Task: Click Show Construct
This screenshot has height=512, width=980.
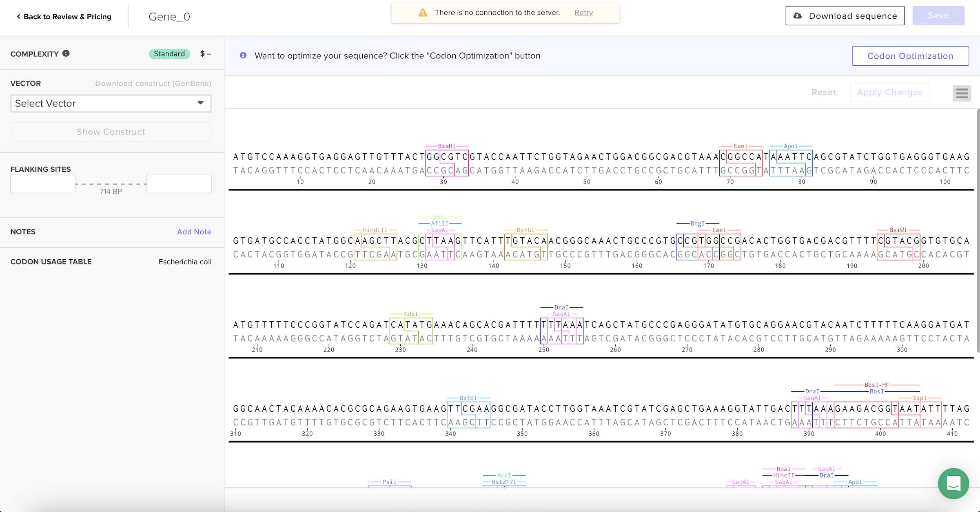Action: point(111,132)
